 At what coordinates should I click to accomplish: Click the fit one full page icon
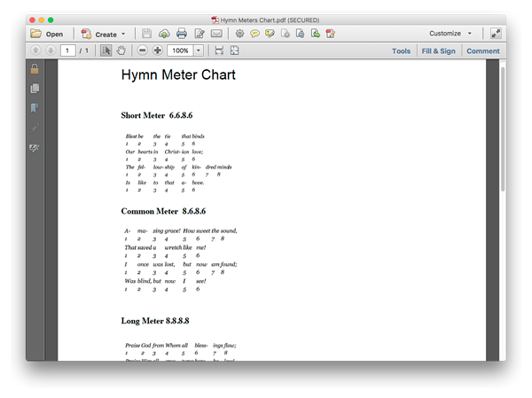[x=234, y=51]
